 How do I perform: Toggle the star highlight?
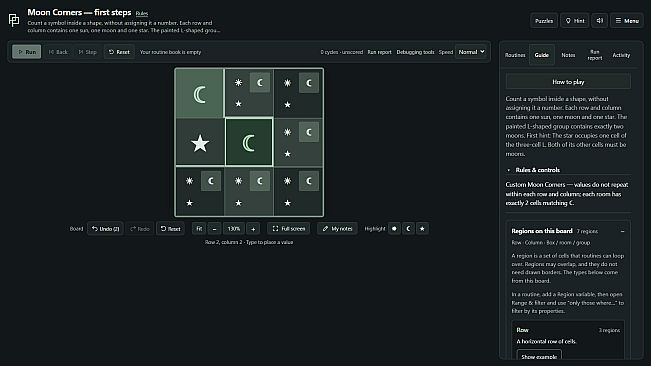pyautogui.click(x=422, y=229)
